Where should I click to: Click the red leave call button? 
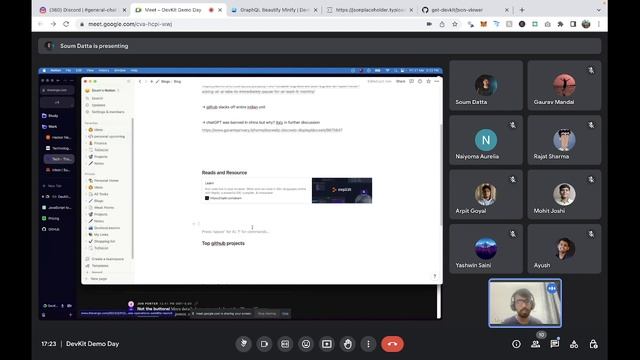pos(392,344)
